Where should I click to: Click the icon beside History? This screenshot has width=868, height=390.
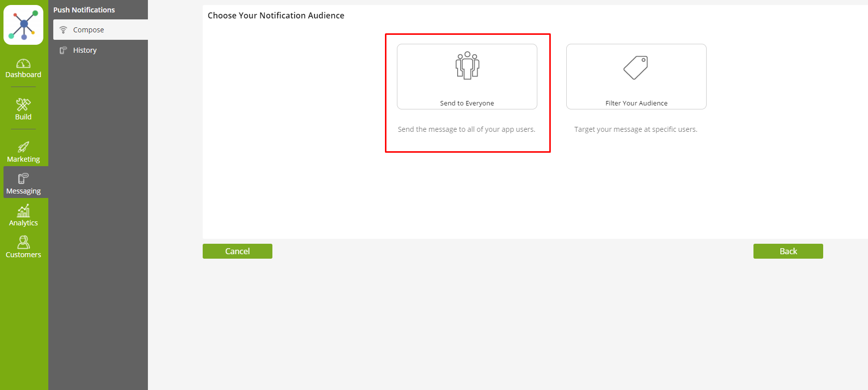click(x=63, y=50)
